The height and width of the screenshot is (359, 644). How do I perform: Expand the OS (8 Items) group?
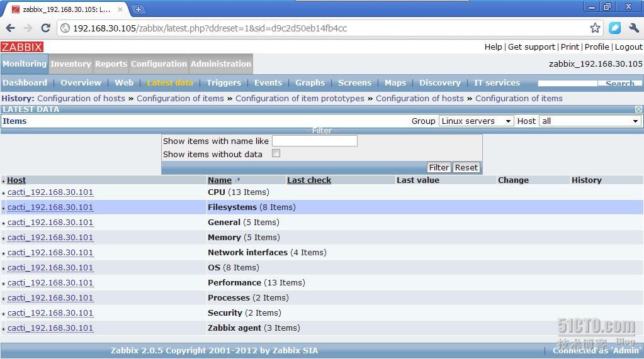4,268
